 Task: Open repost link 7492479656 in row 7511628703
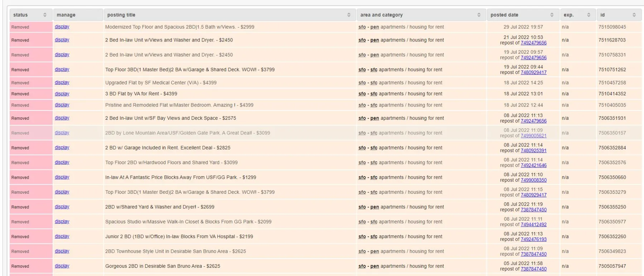pos(533,43)
